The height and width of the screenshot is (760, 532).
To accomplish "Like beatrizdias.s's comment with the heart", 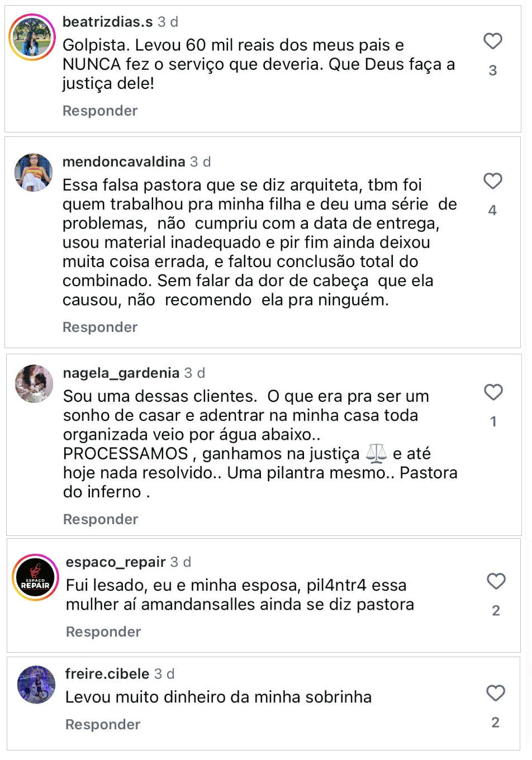I will [493, 41].
